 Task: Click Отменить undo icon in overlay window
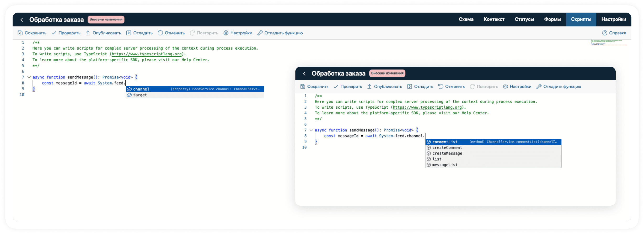(x=441, y=87)
